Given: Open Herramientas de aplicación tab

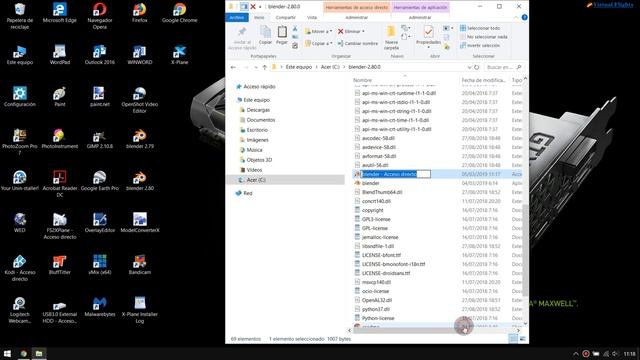Looking at the screenshot, I should tap(420, 7).
